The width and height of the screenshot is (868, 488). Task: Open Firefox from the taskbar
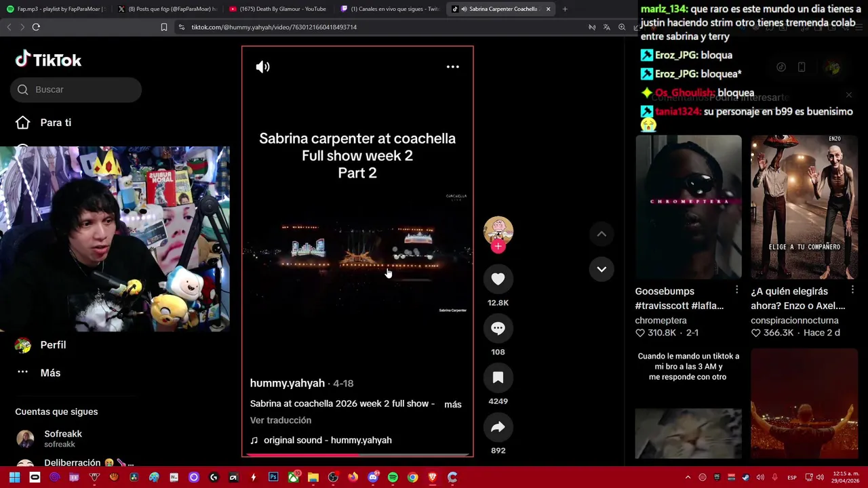pyautogui.click(x=353, y=477)
